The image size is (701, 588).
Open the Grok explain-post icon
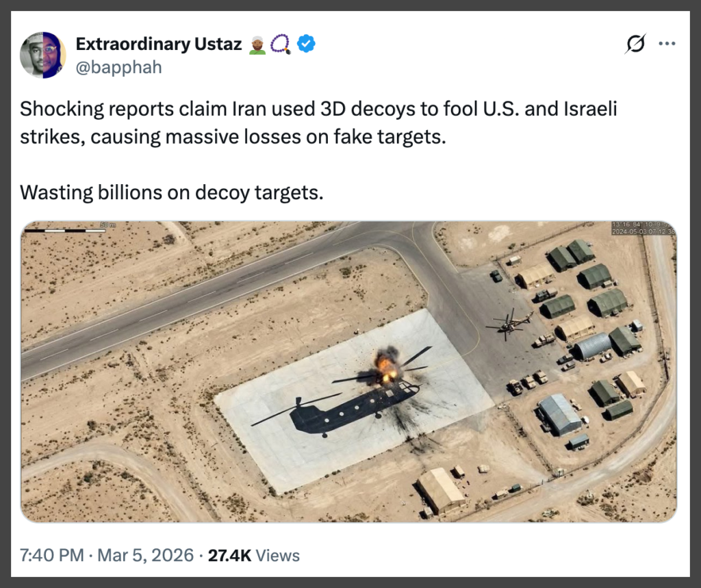coord(636,44)
